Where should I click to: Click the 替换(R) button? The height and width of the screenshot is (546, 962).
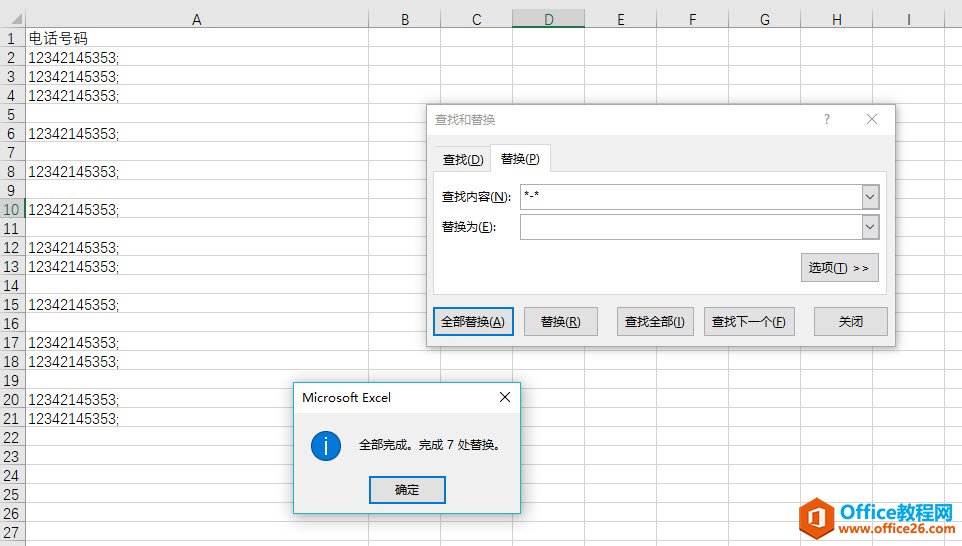[x=560, y=322]
